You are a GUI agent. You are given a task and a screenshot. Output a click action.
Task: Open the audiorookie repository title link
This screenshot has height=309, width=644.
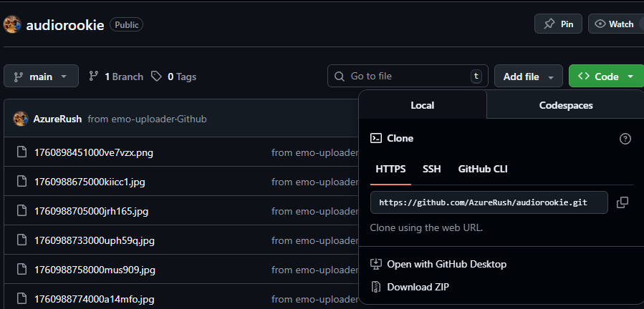pos(65,25)
